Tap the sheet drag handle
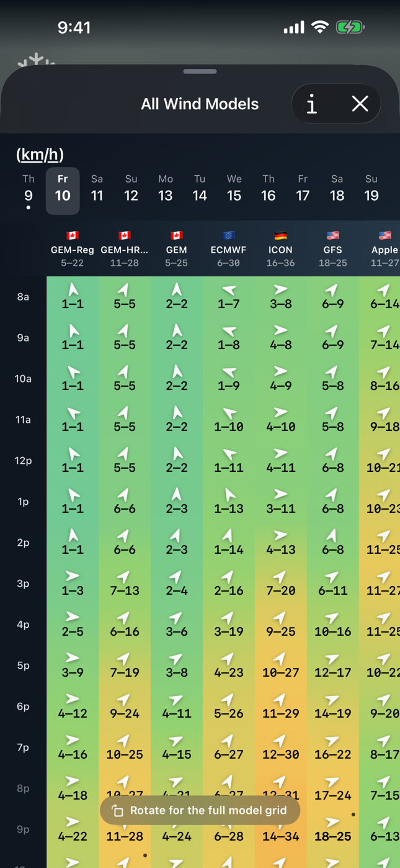 (x=200, y=71)
